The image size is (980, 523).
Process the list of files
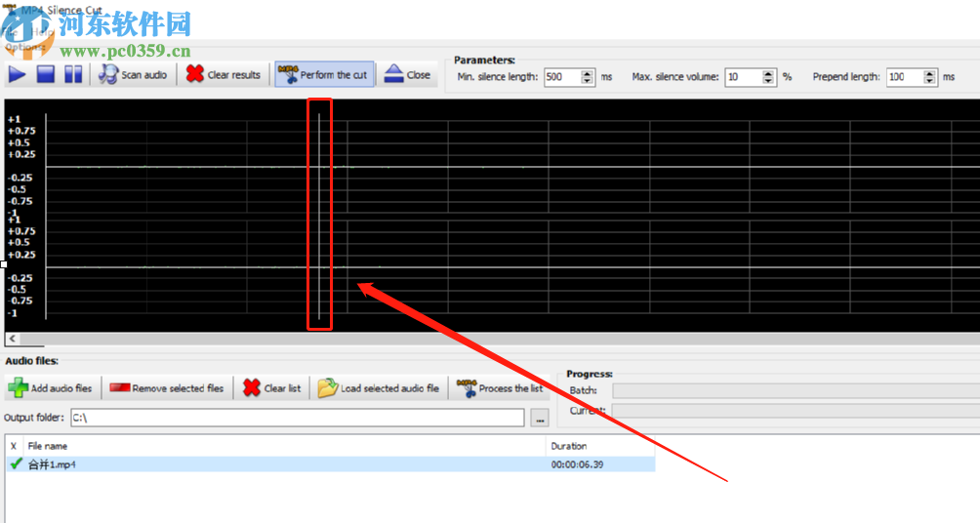pos(500,388)
